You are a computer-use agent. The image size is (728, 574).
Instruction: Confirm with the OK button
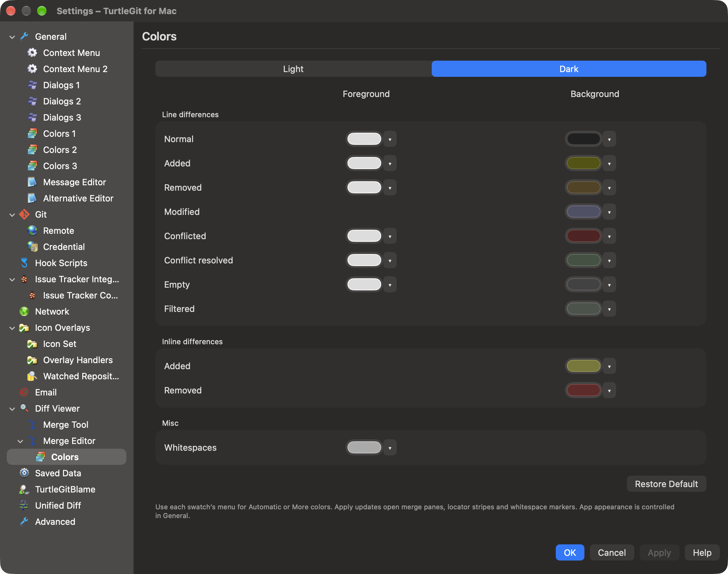pyautogui.click(x=570, y=552)
